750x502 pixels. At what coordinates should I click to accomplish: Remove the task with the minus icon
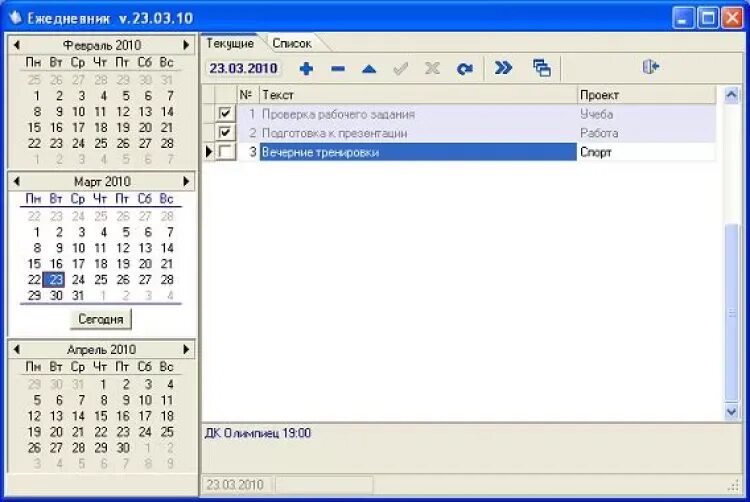(x=338, y=69)
